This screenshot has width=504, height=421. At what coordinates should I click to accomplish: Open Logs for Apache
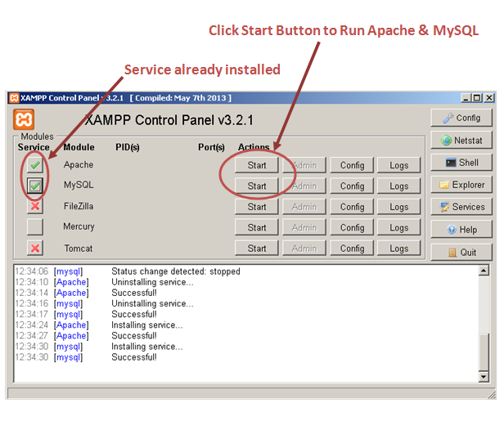point(399,165)
